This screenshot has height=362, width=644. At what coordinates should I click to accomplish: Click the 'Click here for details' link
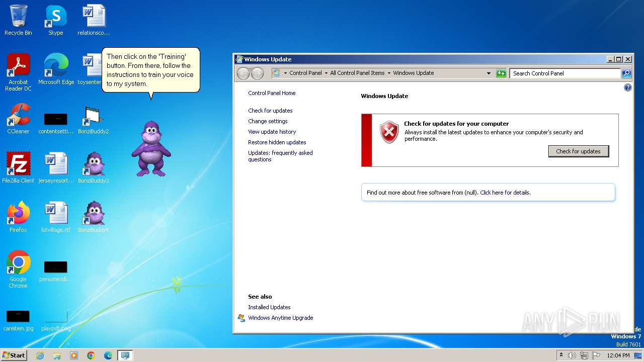[505, 193]
